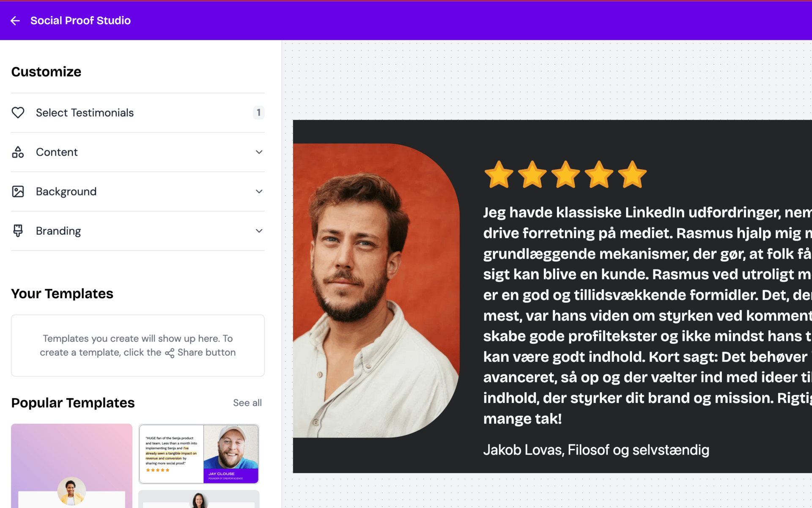Click the paintbrush icon beside Branding
The height and width of the screenshot is (508, 812).
(x=18, y=231)
